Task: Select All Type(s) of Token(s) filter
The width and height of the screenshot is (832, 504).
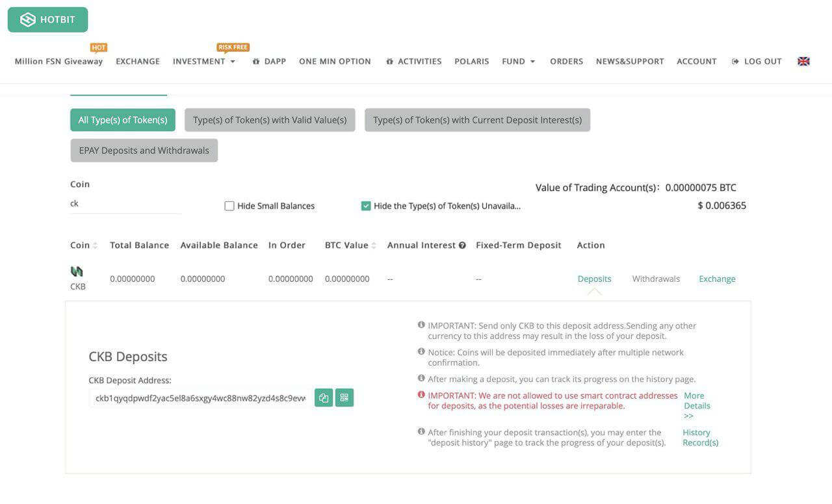Action: 123,120
